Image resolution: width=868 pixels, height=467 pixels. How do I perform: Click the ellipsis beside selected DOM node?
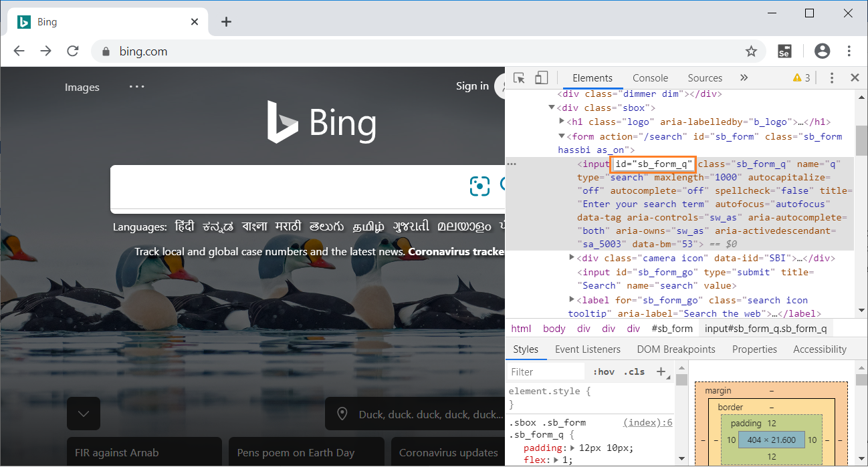[512, 164]
